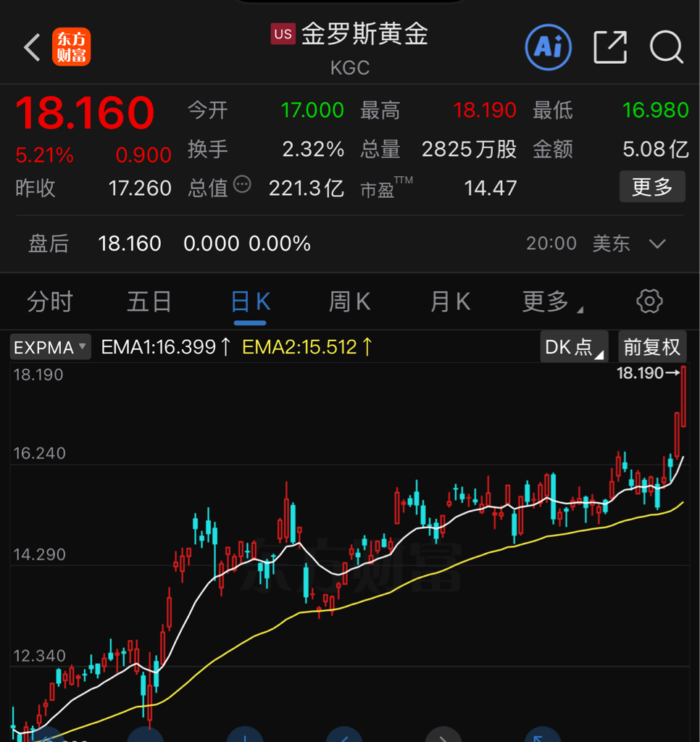Tap the 换手 2.32% value

(x=313, y=149)
